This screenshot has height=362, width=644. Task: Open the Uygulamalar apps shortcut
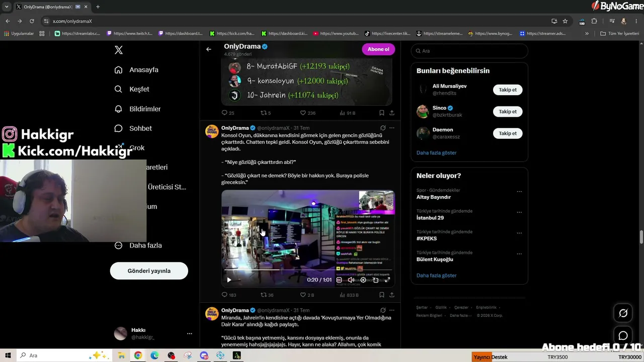coord(19,34)
